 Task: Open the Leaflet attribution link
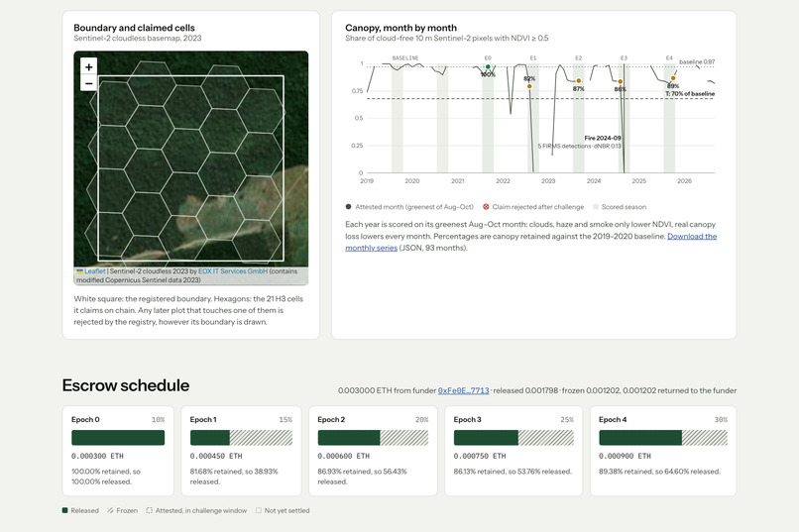pos(95,271)
